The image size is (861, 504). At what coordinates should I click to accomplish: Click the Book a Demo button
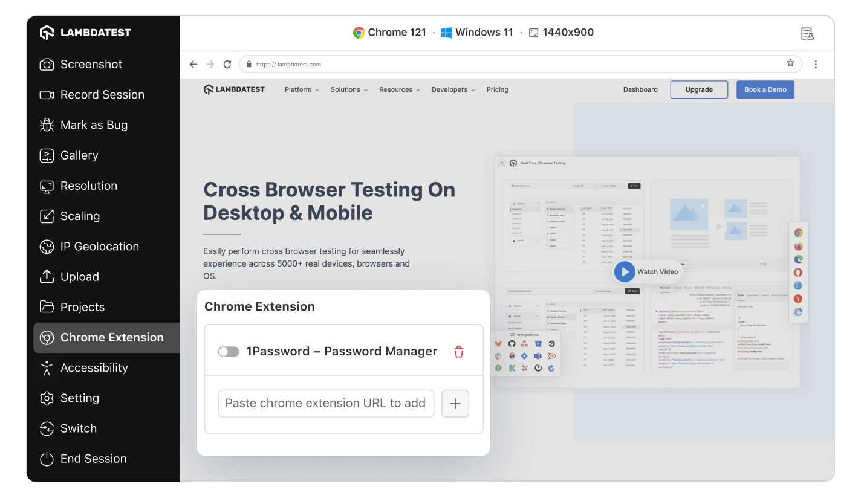tap(765, 89)
